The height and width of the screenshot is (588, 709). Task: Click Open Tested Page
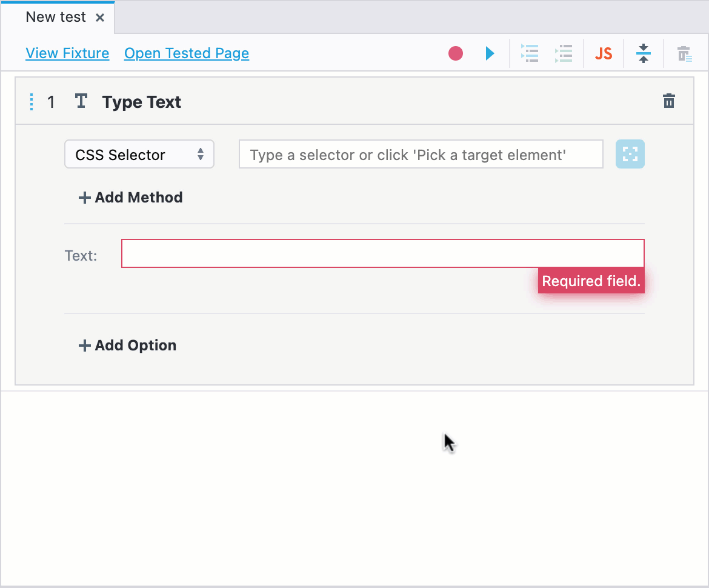tap(186, 53)
